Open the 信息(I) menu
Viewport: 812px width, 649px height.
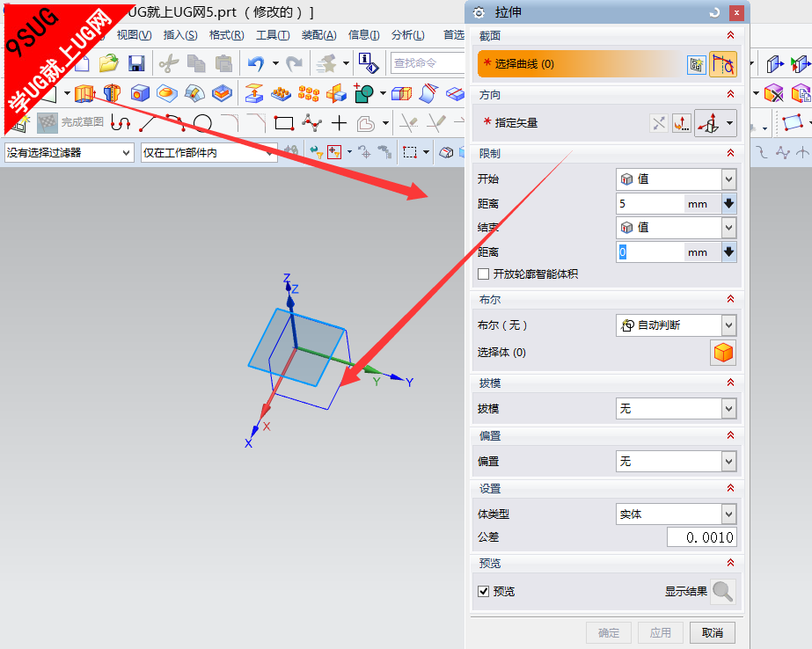click(363, 34)
